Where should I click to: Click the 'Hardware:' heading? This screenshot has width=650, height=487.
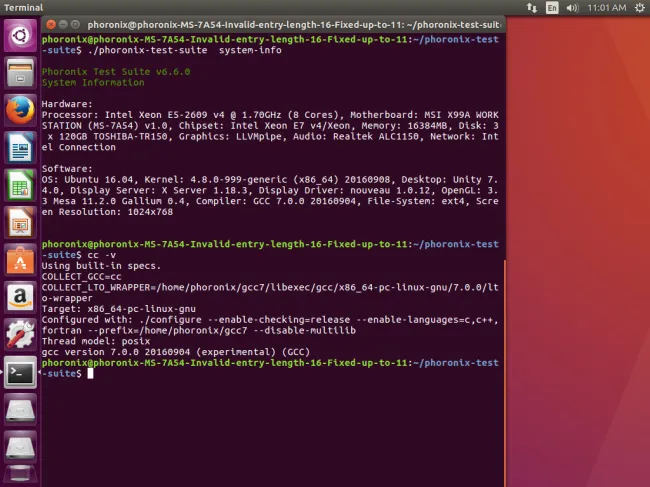click(x=67, y=104)
